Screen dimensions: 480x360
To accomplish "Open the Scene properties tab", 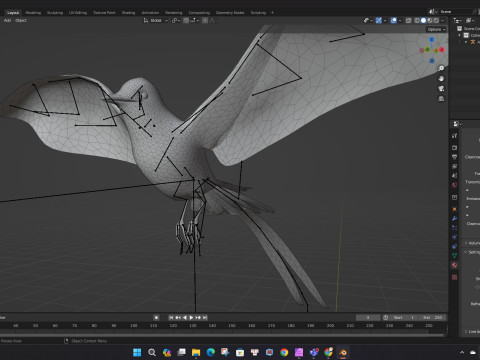I will click(454, 175).
